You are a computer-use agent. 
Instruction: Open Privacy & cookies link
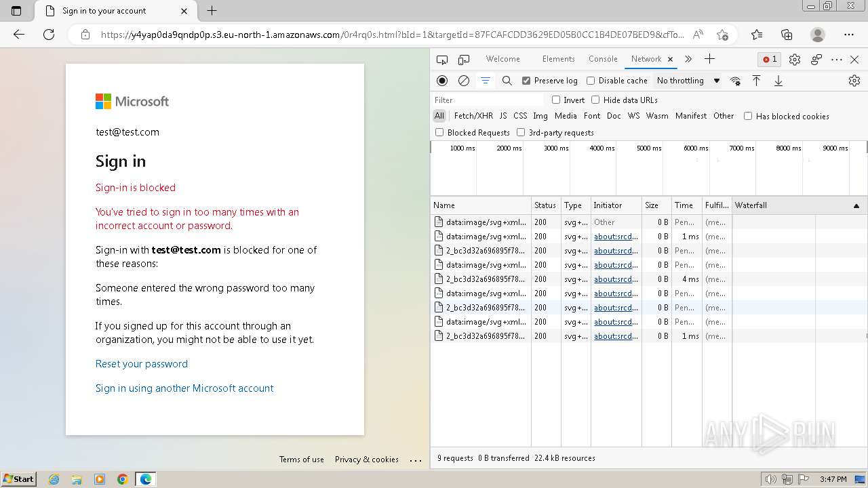pyautogui.click(x=367, y=460)
